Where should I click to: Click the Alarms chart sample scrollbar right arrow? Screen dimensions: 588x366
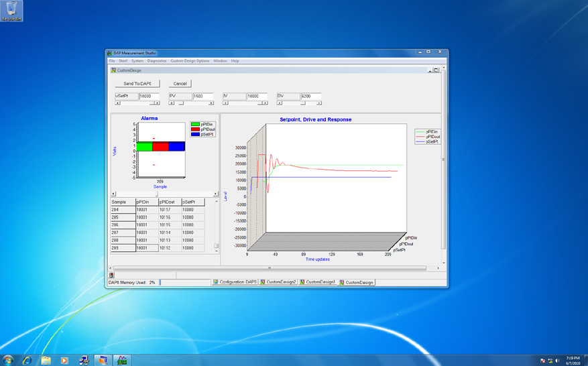point(216,194)
